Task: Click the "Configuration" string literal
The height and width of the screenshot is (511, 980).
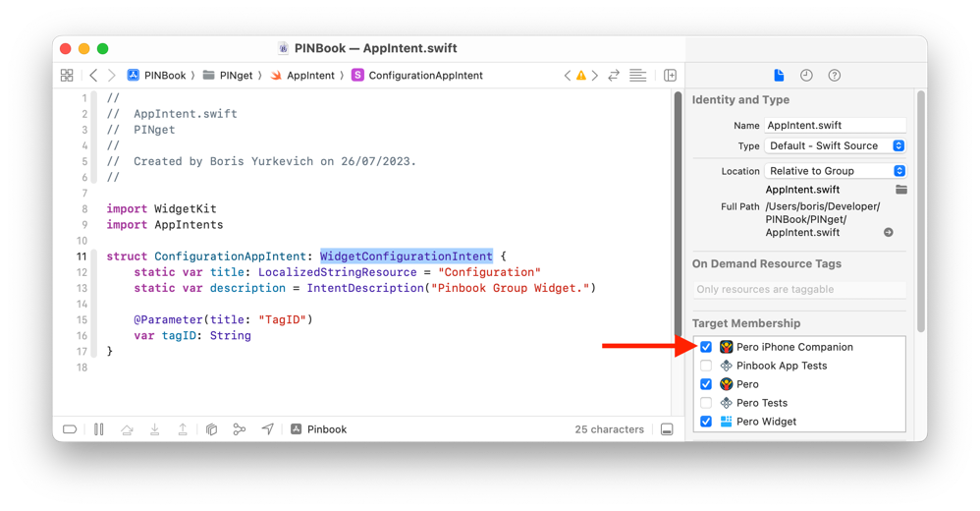Action: (x=489, y=272)
